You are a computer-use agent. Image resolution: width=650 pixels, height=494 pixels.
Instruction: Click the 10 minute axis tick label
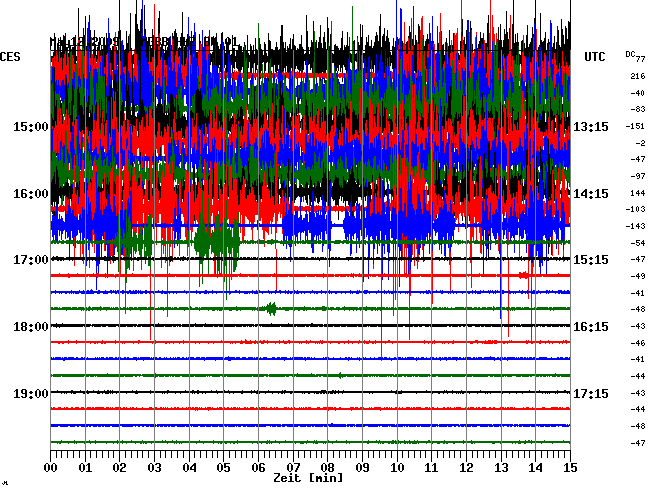(397, 468)
